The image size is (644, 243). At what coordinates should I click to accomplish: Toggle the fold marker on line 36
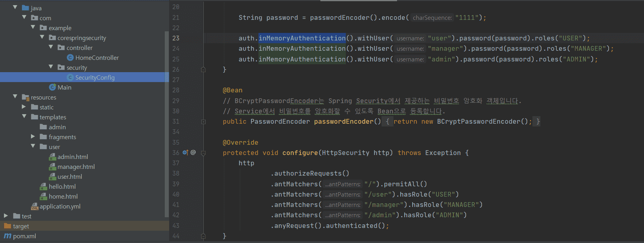pyautogui.click(x=203, y=153)
